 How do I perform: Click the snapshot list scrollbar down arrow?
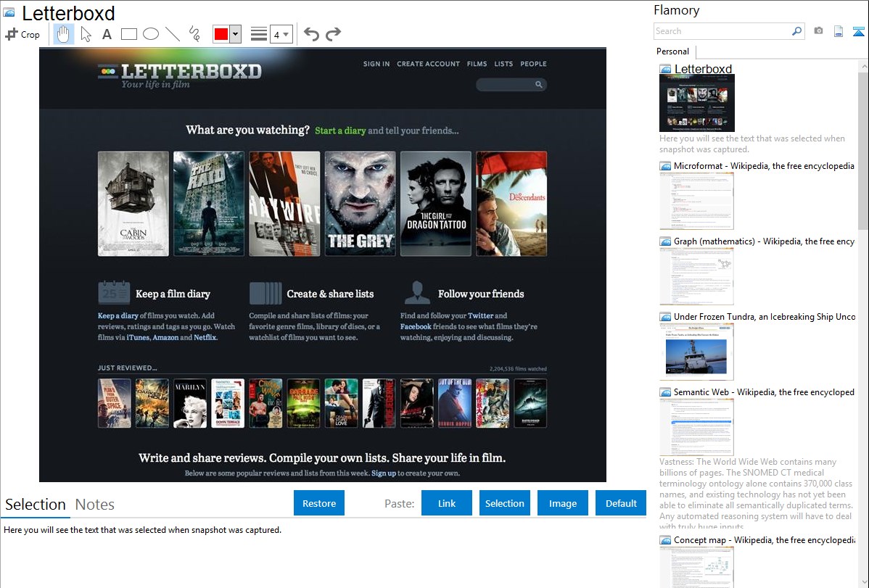(864, 582)
